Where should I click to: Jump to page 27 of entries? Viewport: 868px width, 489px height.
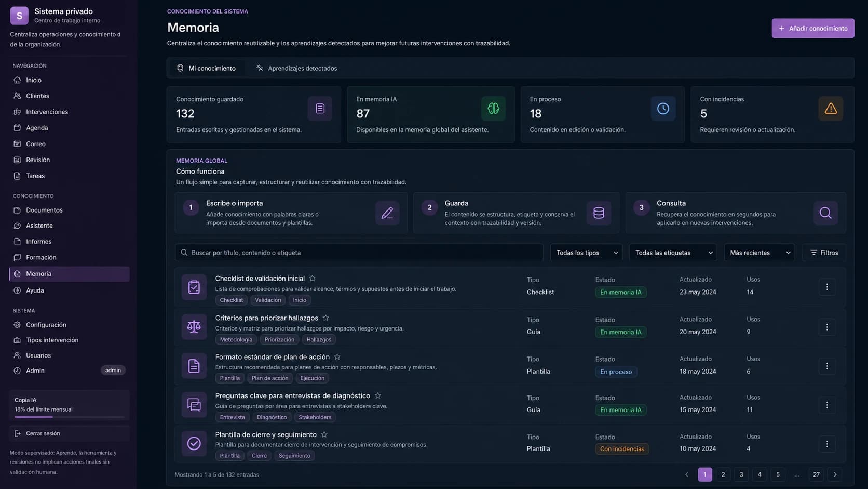[816, 474]
